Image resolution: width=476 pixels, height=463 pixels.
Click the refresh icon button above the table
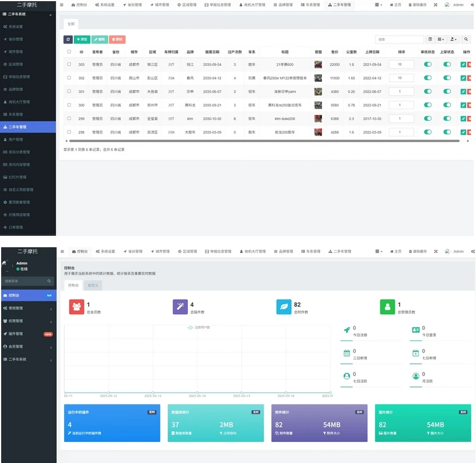click(68, 39)
